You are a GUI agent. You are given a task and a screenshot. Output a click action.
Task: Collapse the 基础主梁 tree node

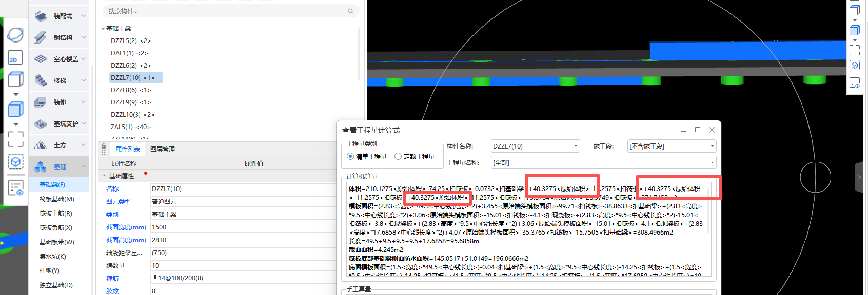103,29
